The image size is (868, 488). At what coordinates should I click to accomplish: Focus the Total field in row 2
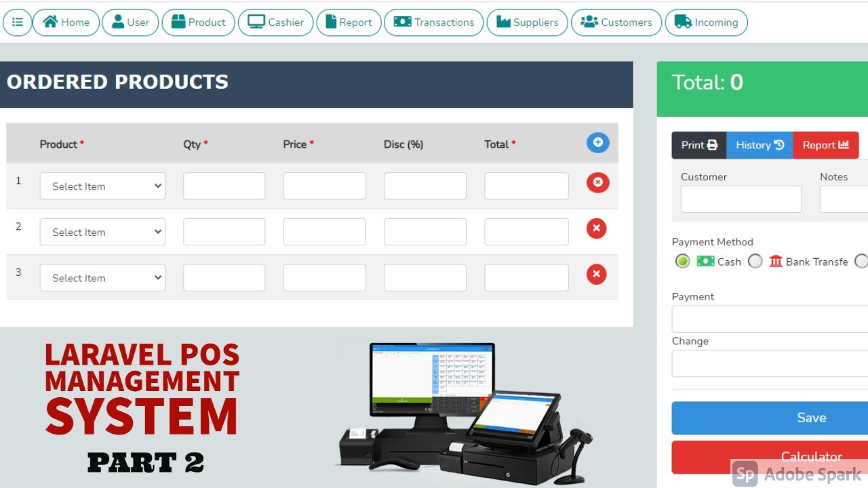[526, 232]
